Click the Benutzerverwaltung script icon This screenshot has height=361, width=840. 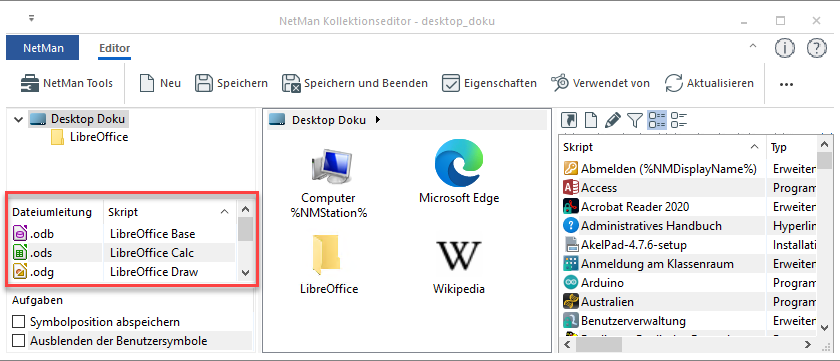click(x=570, y=321)
